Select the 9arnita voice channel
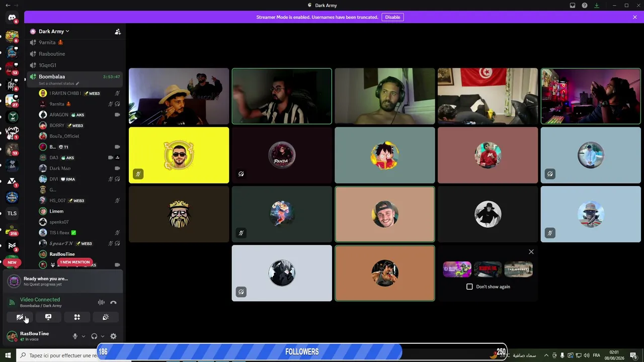The width and height of the screenshot is (644, 362). [75, 43]
